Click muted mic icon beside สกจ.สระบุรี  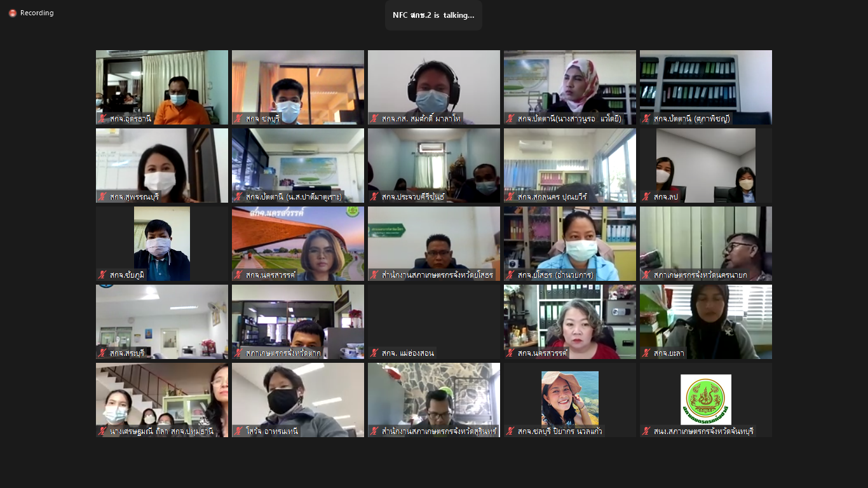click(x=102, y=353)
